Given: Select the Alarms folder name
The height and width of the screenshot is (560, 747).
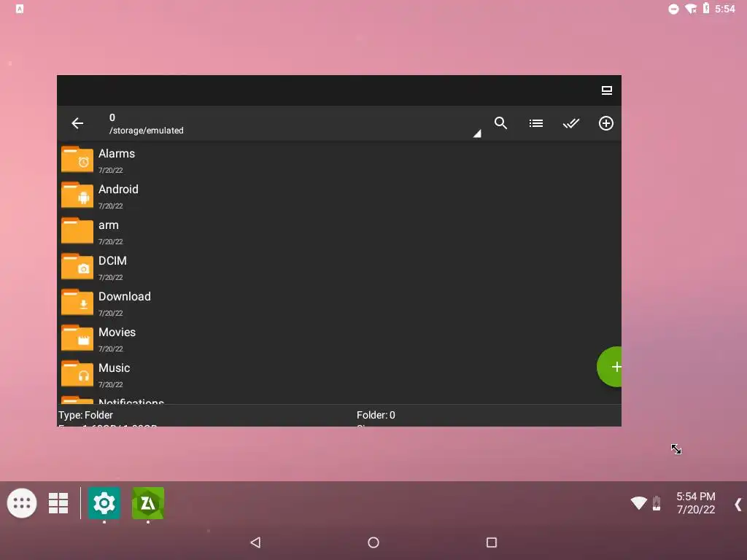Looking at the screenshot, I should [x=117, y=153].
